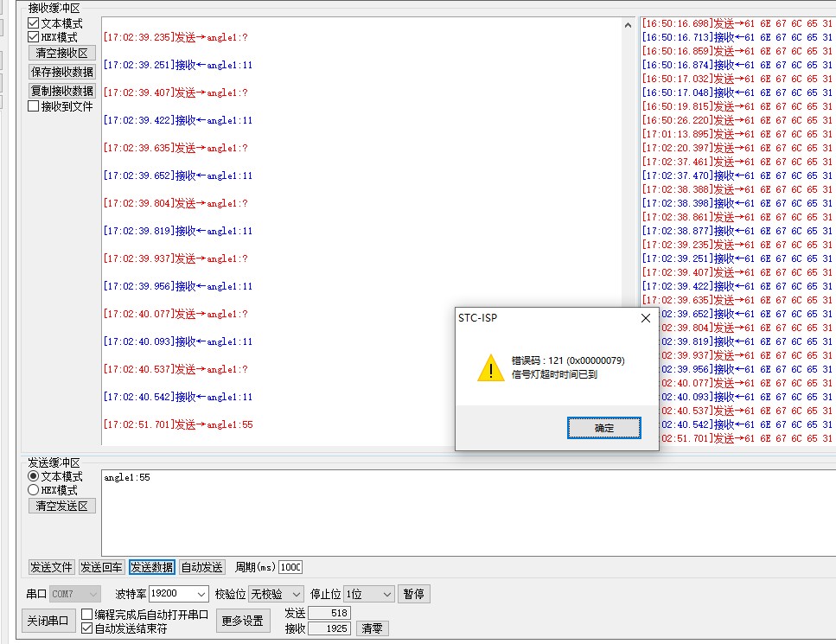Click the 周期(ms) input field

pyautogui.click(x=290, y=567)
